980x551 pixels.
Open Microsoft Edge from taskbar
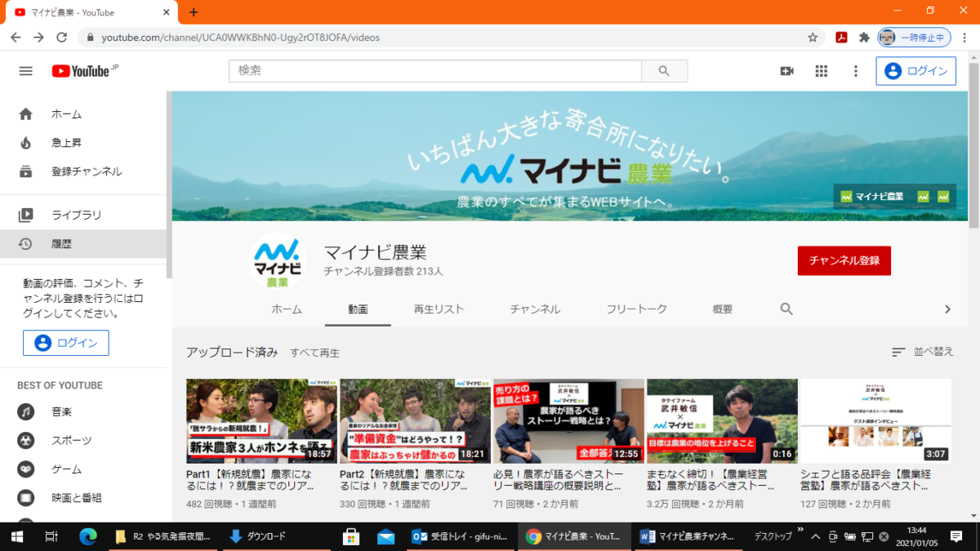[88, 536]
